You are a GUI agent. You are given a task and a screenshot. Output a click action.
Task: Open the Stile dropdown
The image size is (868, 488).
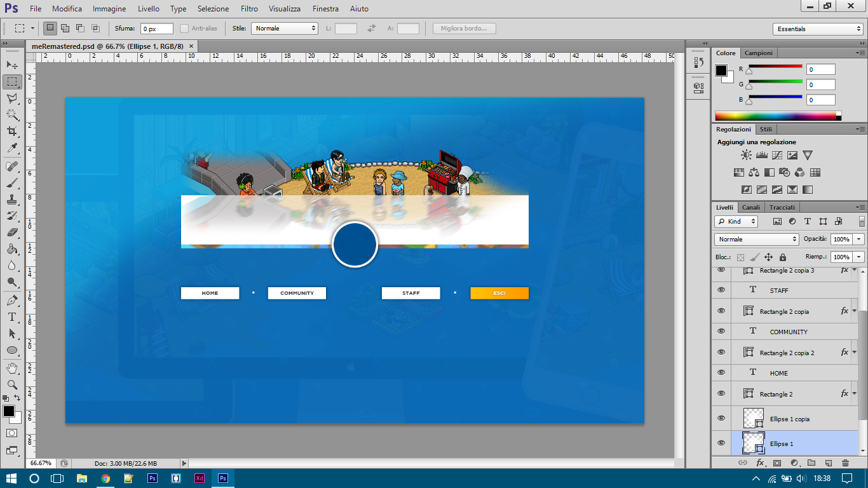(x=284, y=29)
